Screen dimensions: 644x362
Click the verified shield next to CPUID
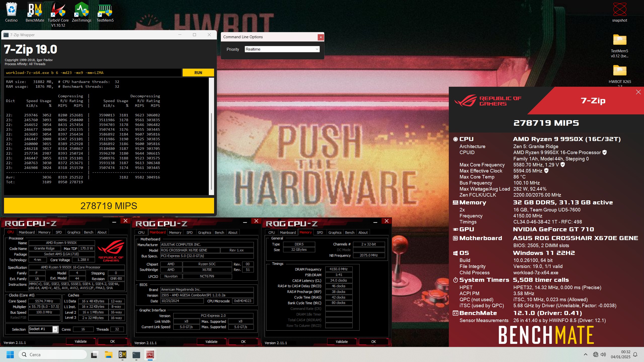coord(605,152)
